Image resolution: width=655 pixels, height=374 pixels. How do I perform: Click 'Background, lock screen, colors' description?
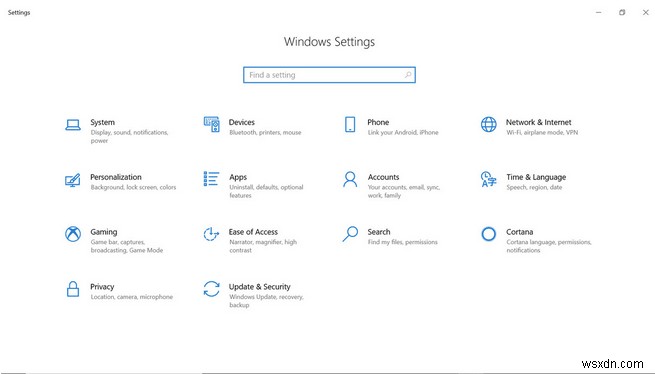(x=133, y=187)
